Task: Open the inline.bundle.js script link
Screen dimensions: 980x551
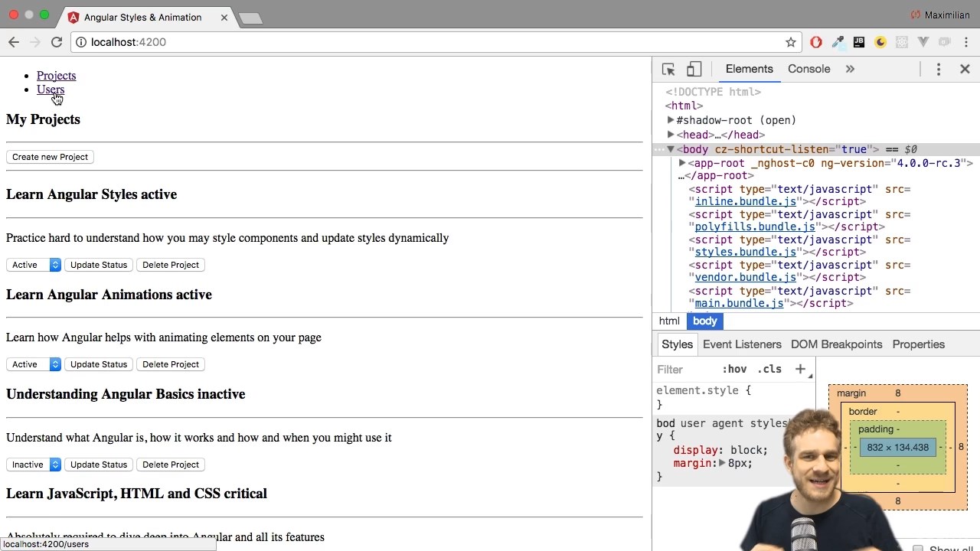Action: click(x=745, y=201)
